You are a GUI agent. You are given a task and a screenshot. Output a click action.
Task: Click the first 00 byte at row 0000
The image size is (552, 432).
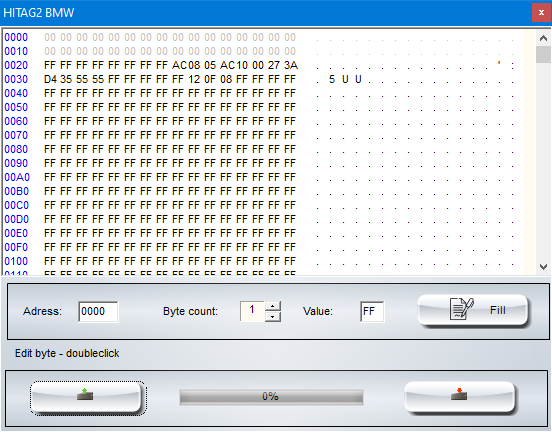click(50, 37)
